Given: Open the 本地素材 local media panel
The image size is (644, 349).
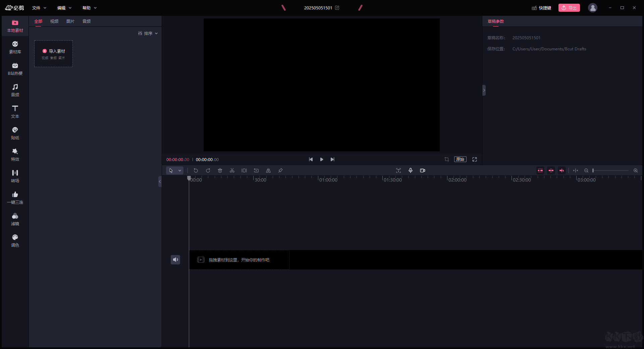Looking at the screenshot, I should coord(15,26).
